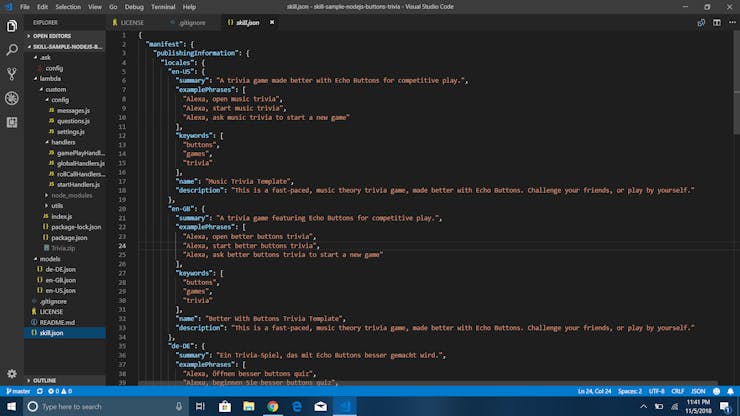
Task: Open the Edit menu
Action: point(42,7)
